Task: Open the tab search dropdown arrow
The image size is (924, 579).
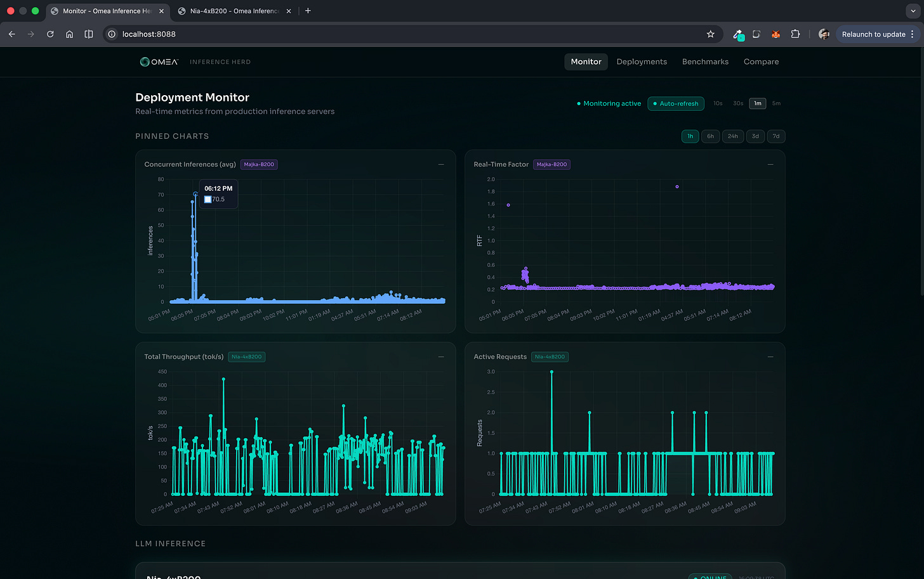Action: [913, 11]
